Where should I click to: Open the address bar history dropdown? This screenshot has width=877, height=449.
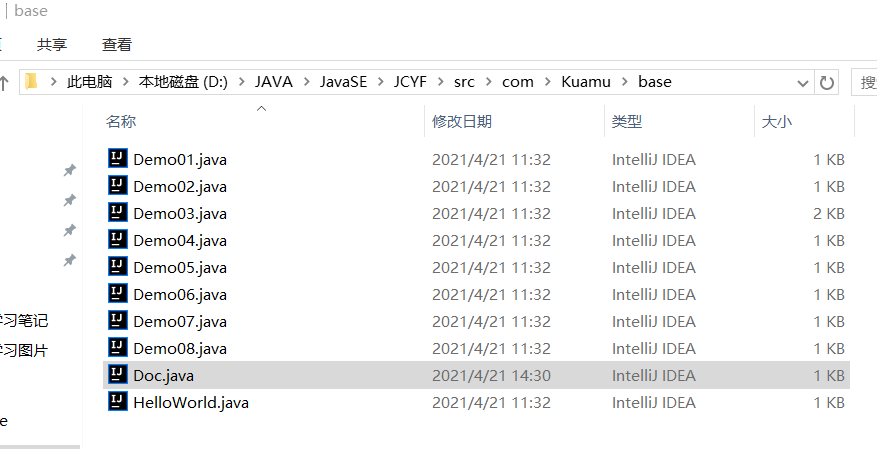tap(803, 82)
